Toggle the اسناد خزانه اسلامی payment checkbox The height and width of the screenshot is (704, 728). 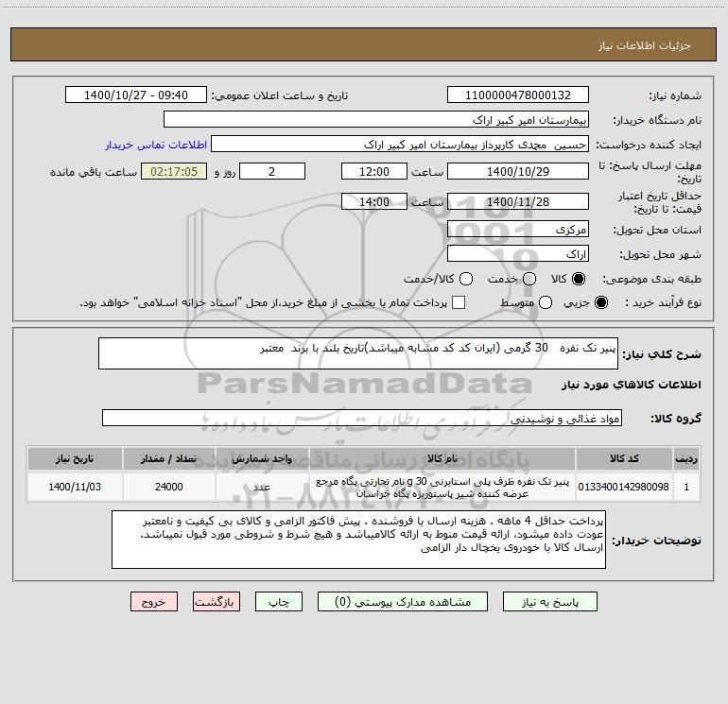coord(459,302)
